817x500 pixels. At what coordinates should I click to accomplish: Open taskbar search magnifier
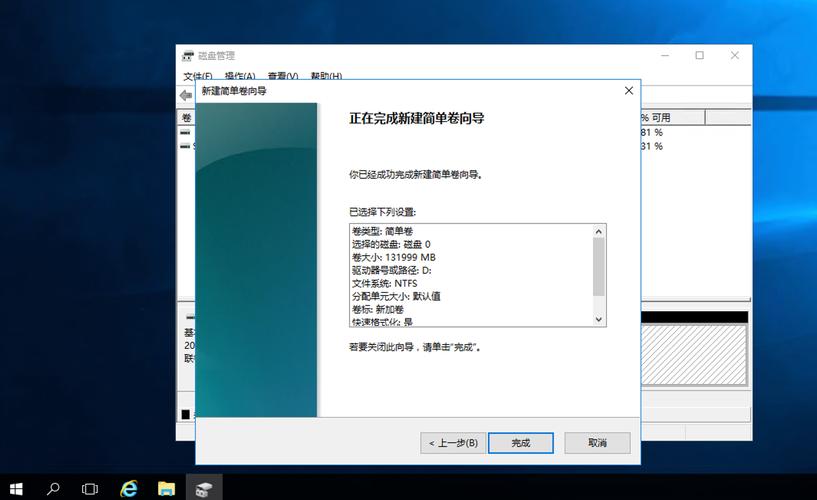coord(53,489)
